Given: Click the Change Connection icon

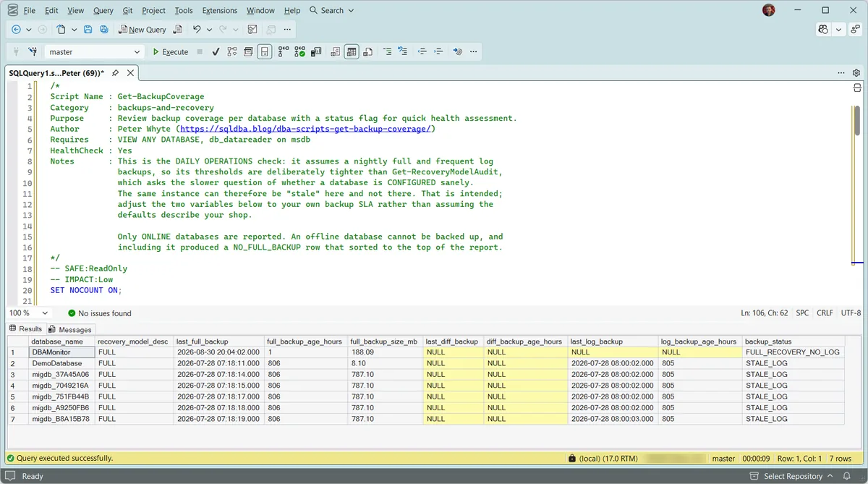Looking at the screenshot, I should 33,52.
